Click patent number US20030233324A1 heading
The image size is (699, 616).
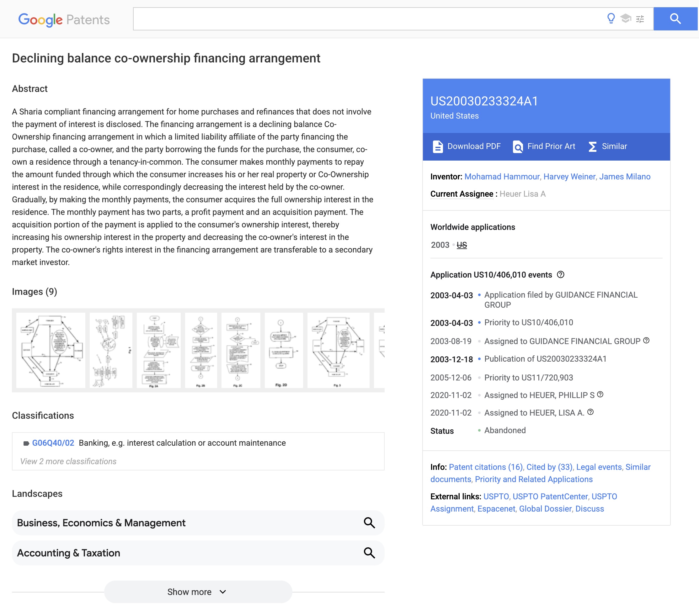pyautogui.click(x=484, y=101)
